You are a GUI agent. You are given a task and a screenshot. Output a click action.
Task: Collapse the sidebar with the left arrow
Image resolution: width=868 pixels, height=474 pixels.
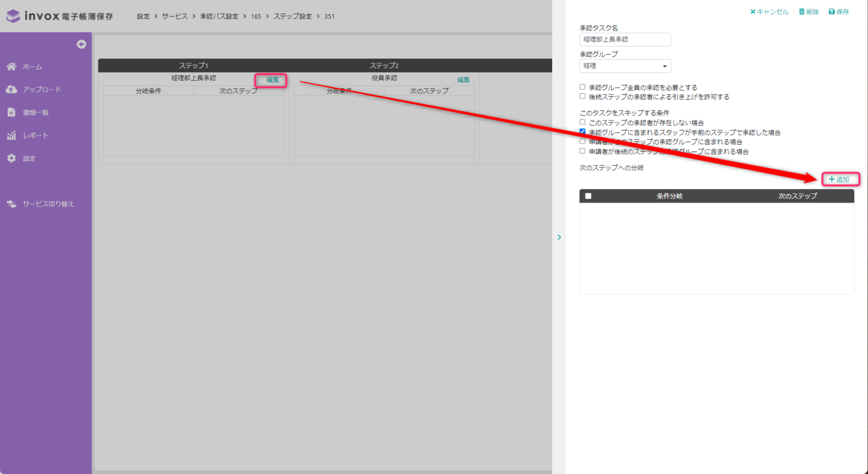[81, 44]
